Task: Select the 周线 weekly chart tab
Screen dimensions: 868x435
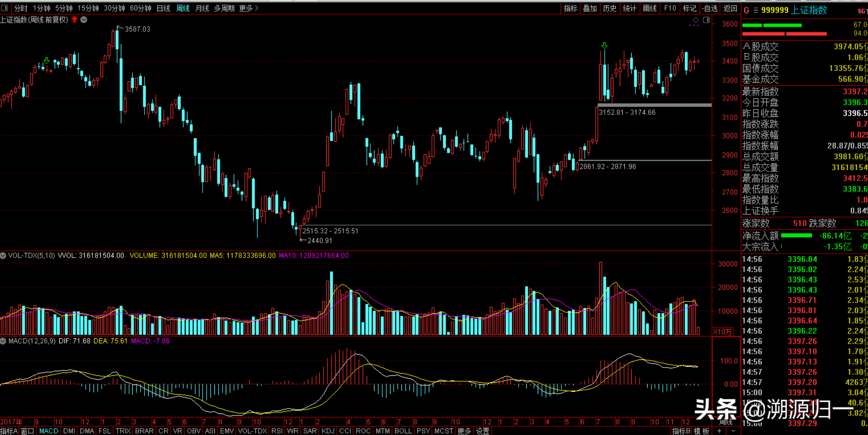Action: (x=183, y=8)
